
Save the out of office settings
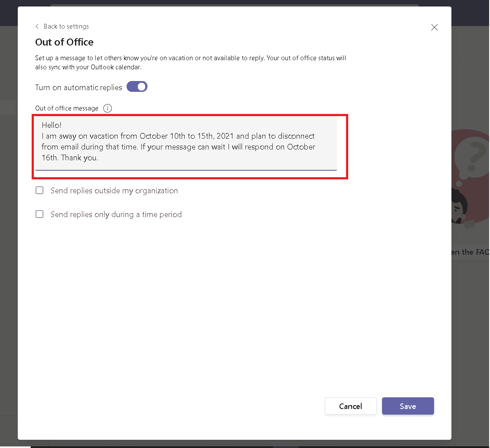point(408,406)
